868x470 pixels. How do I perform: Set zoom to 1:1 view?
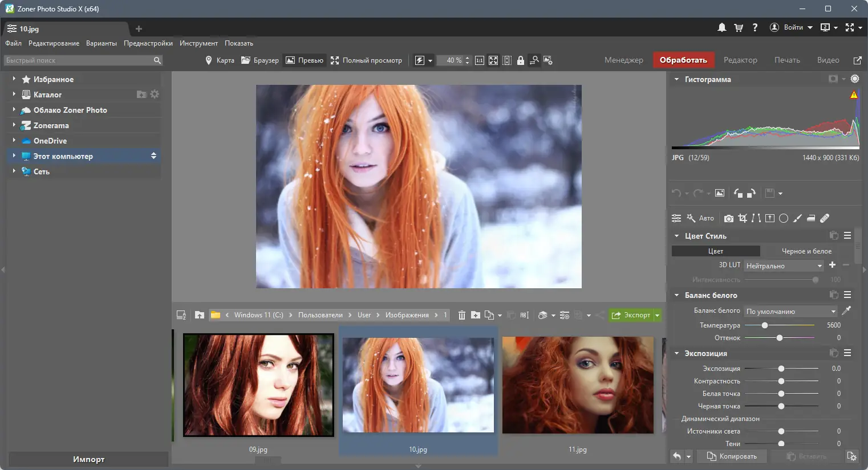(480, 60)
